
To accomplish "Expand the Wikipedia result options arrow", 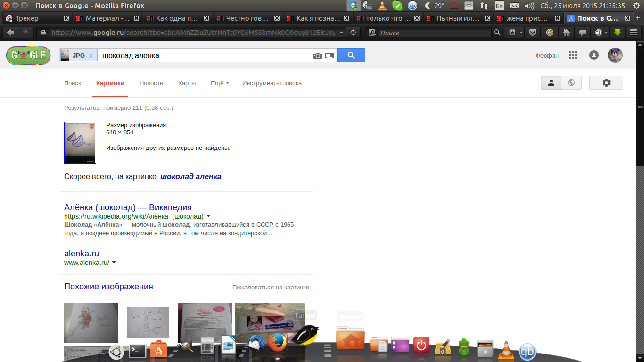I will pyautogui.click(x=208, y=216).
